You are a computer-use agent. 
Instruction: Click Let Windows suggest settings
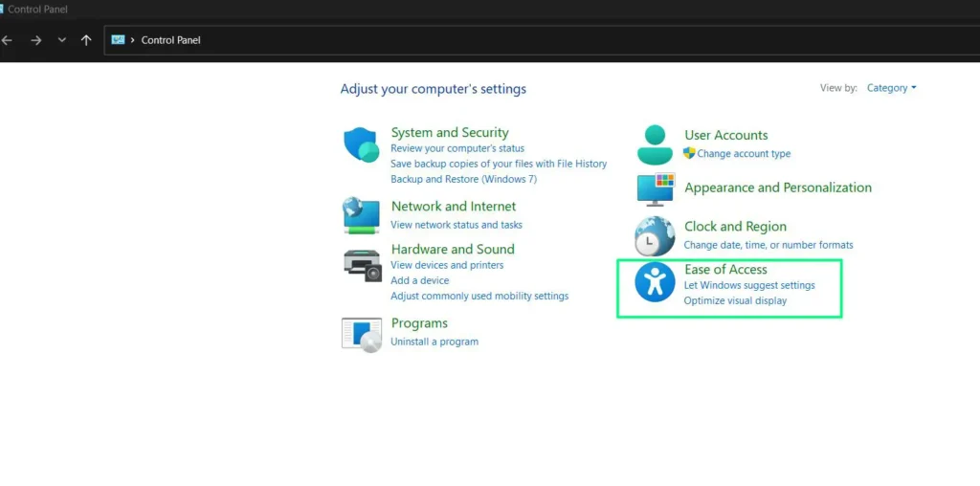pyautogui.click(x=749, y=285)
